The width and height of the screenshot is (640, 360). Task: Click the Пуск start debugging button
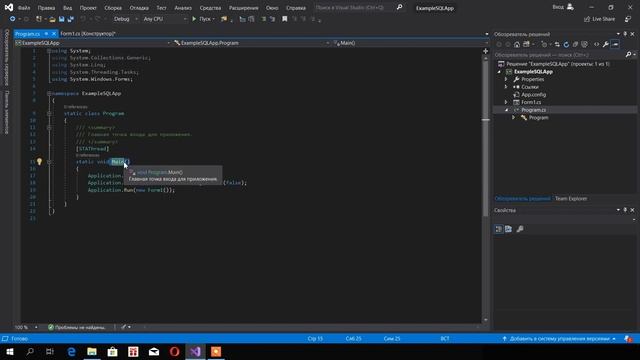point(203,19)
